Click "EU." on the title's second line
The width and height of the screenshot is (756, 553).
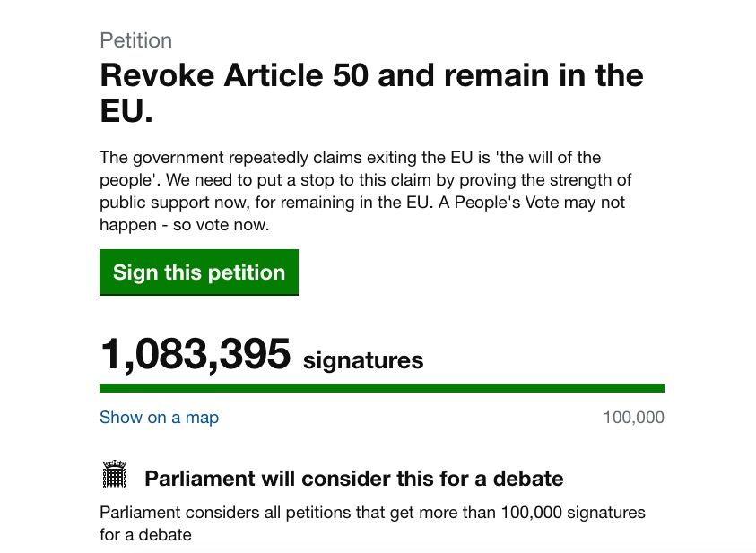(126, 113)
